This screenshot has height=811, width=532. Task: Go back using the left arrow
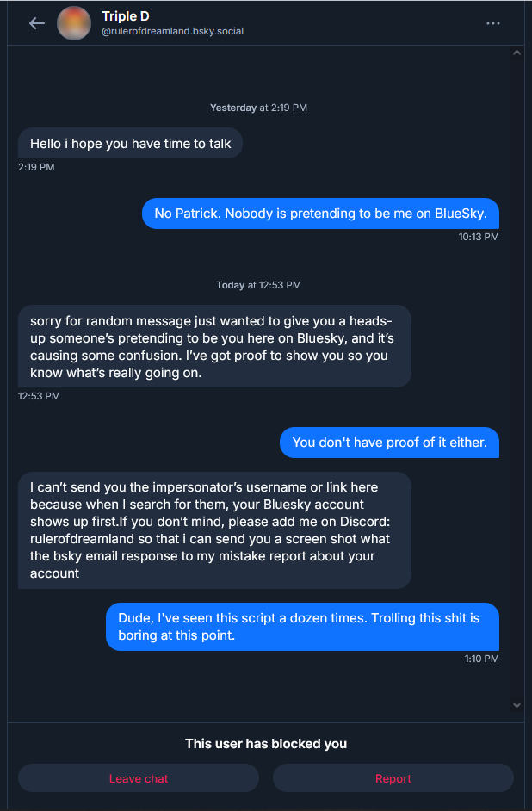(37, 23)
